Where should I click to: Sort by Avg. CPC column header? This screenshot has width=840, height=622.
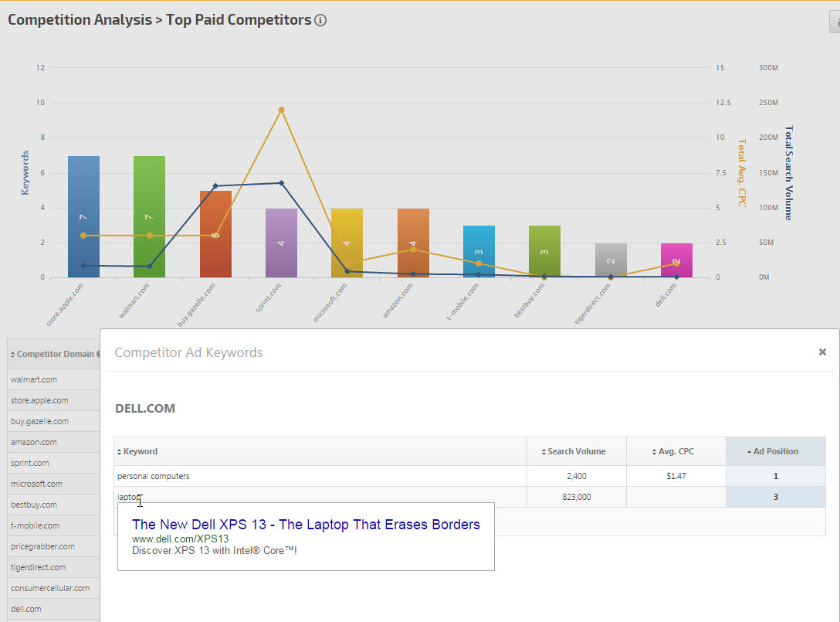pyautogui.click(x=676, y=451)
